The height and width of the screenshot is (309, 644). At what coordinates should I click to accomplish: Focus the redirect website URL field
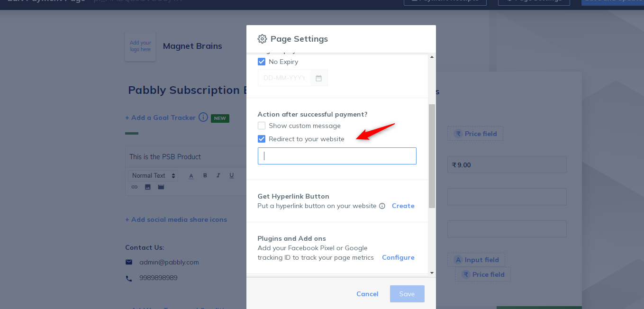pyautogui.click(x=337, y=156)
